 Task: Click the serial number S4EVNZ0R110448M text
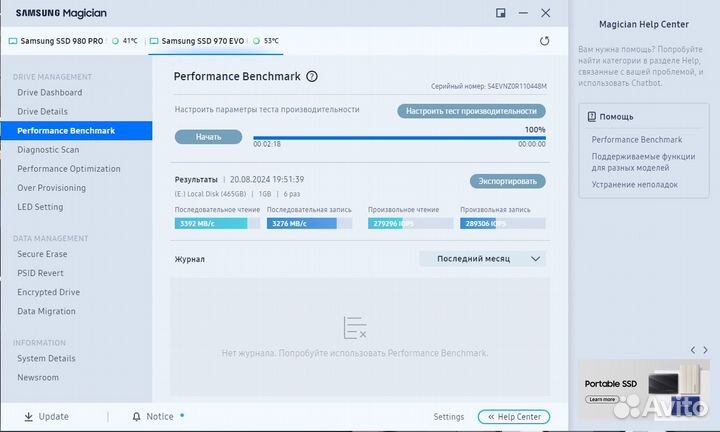click(x=517, y=86)
